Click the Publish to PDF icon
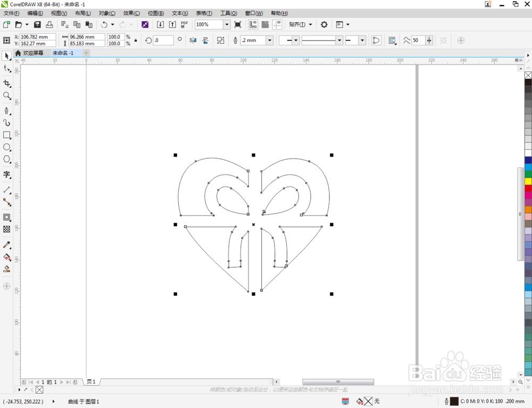532x408 pixels. pos(184,25)
